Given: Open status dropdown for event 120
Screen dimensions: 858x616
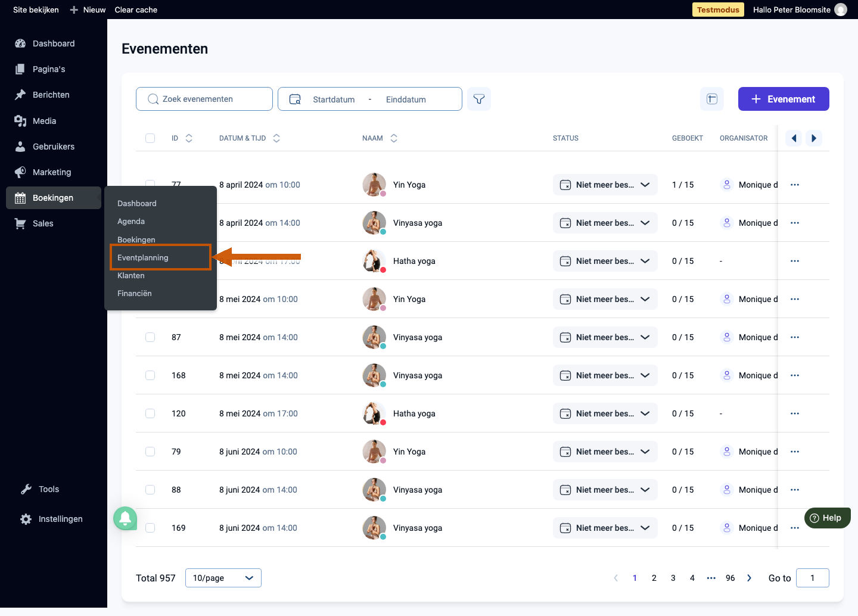Looking at the screenshot, I should 605,413.
